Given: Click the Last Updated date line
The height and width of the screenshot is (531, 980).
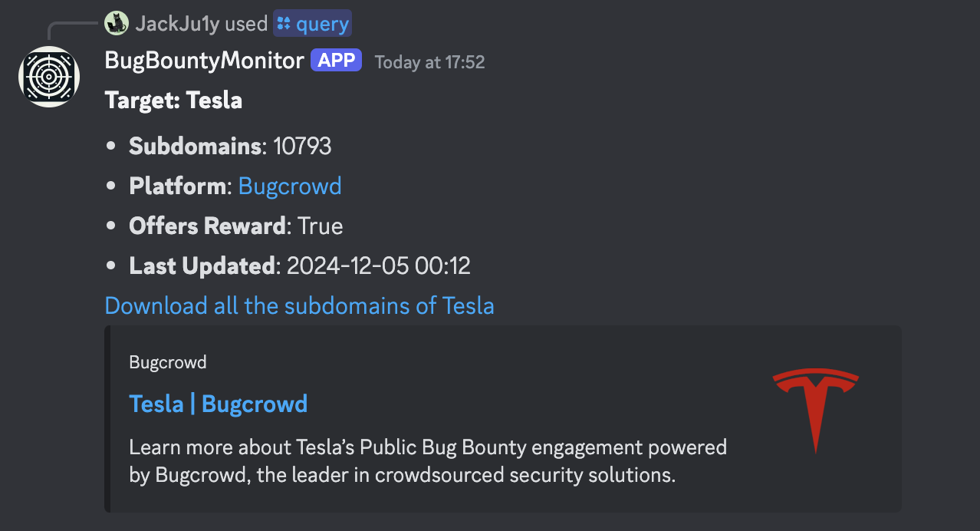Looking at the screenshot, I should 300,265.
